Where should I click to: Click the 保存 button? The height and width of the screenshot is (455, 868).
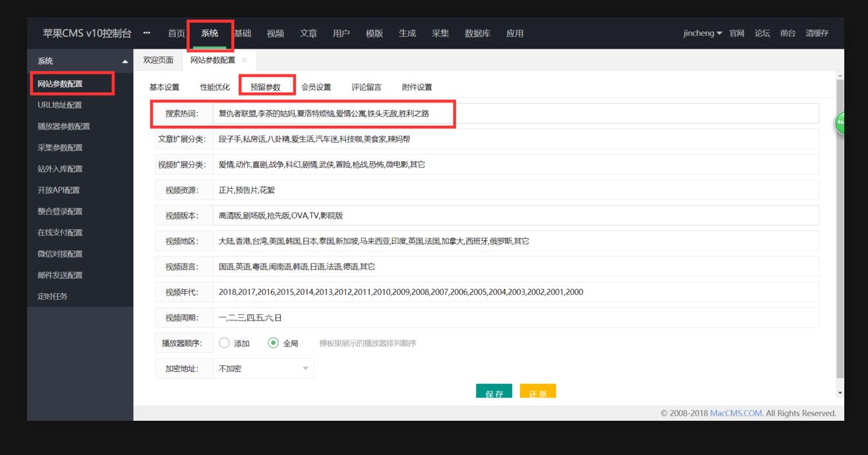coord(494,392)
